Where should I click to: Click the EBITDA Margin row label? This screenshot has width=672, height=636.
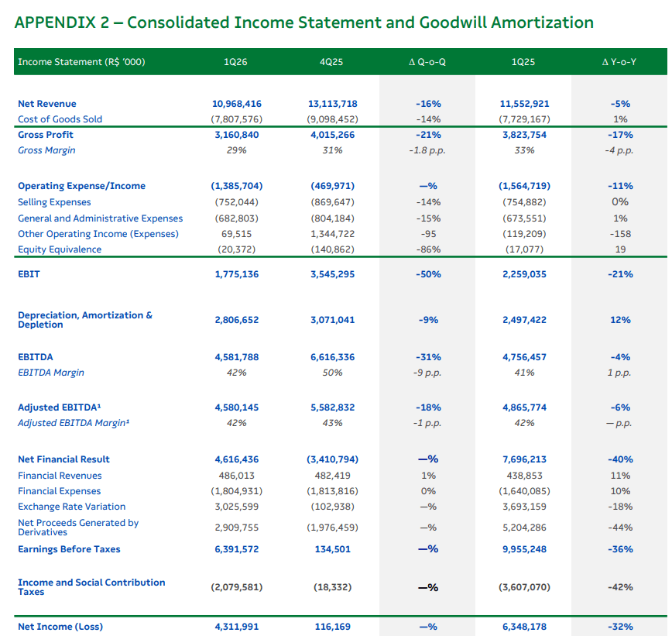51,373
